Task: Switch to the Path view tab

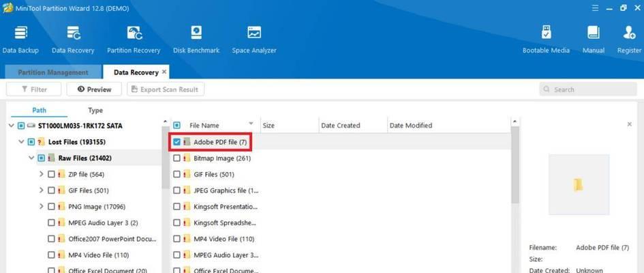Action: [x=40, y=110]
